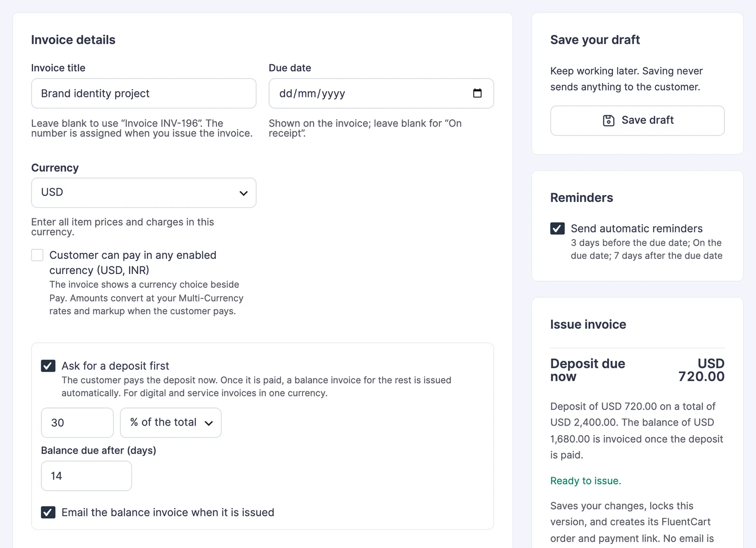Click the Balance due after days field
Viewport: 756px width, 548px height.
click(x=86, y=476)
